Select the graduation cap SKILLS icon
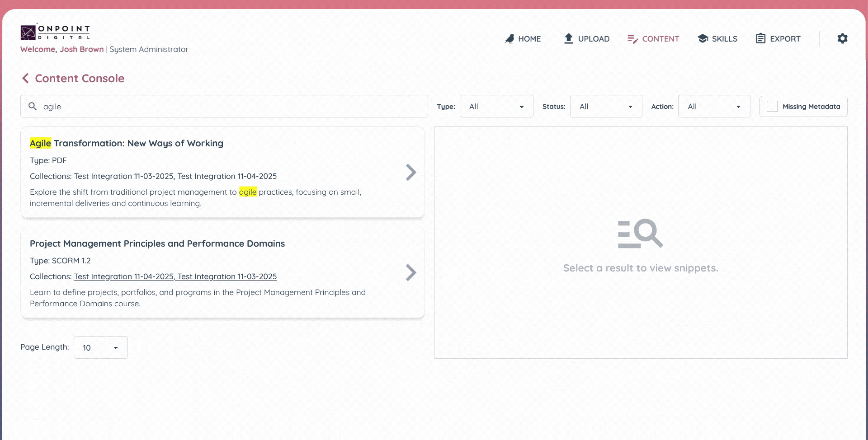Viewport: 868px width, 440px height. coord(703,38)
